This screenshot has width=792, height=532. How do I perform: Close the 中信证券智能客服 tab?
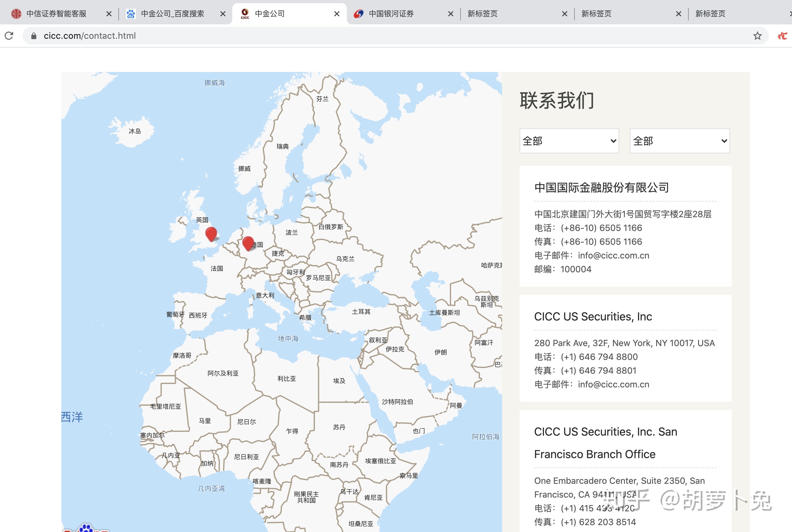pyautogui.click(x=109, y=13)
